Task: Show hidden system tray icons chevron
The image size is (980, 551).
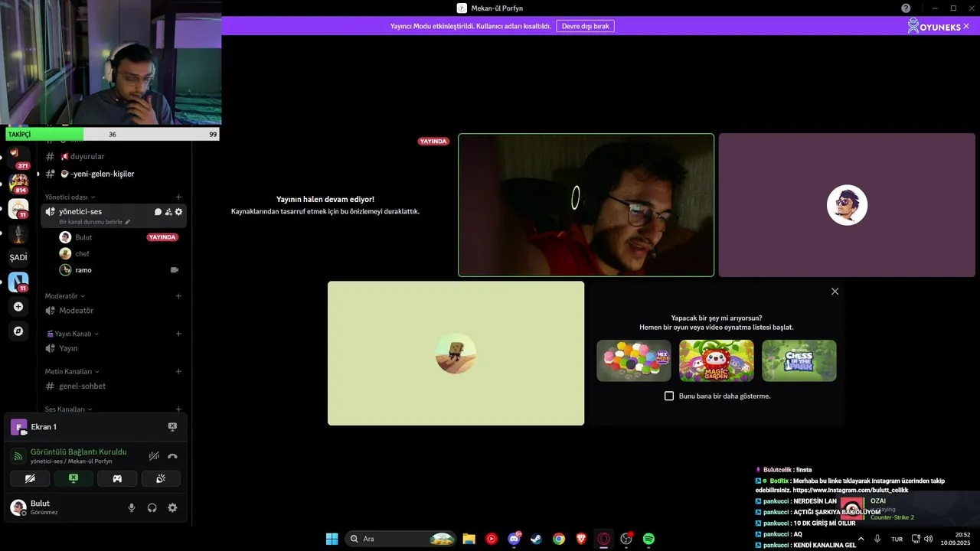Action: (860, 539)
